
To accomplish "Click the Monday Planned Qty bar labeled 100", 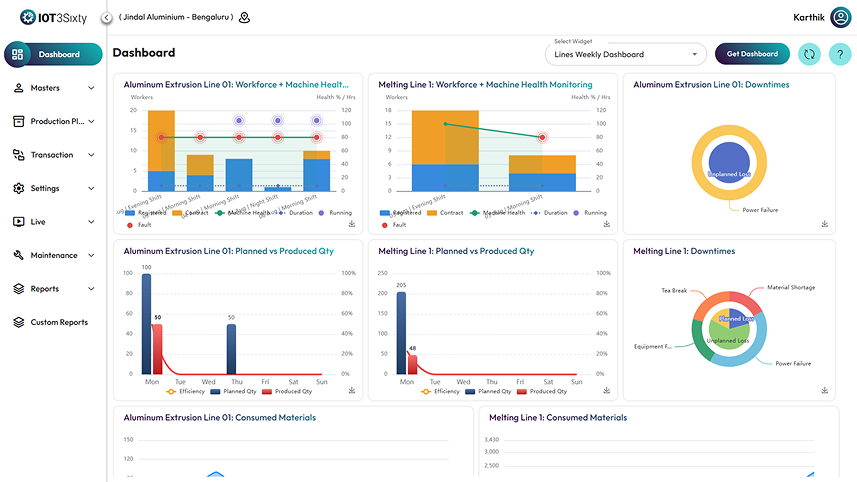I will [146, 324].
